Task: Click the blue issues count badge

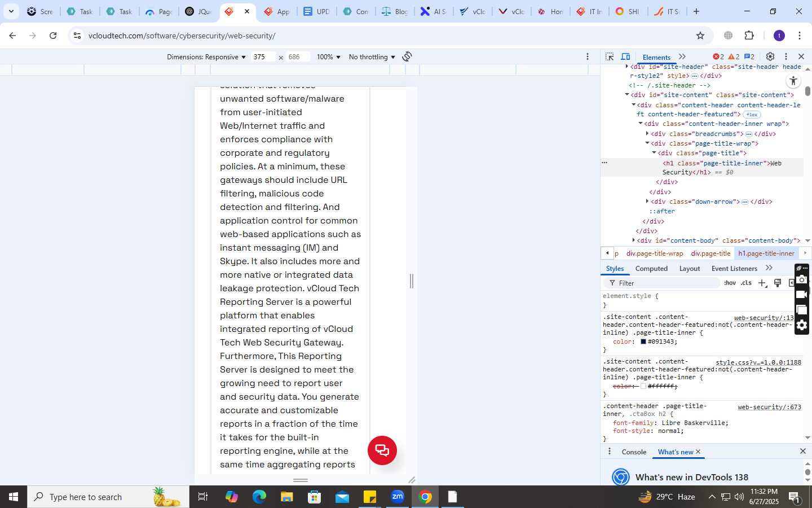Action: point(749,56)
